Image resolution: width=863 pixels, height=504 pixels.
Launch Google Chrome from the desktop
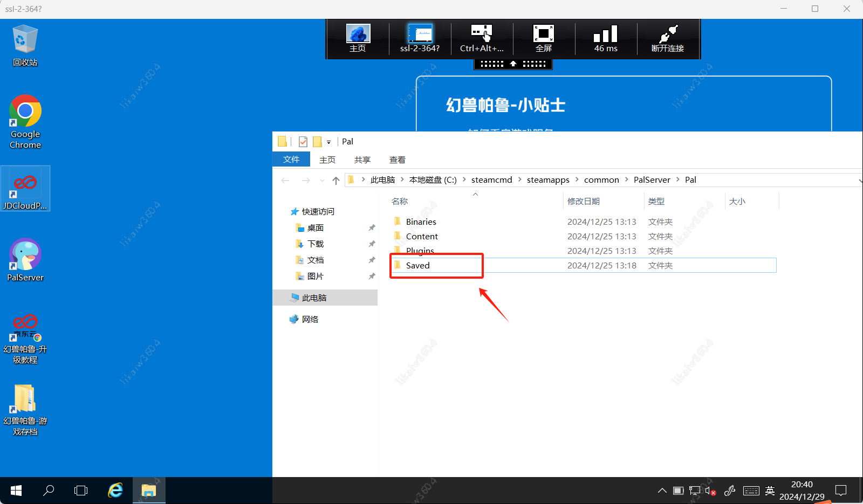click(25, 122)
